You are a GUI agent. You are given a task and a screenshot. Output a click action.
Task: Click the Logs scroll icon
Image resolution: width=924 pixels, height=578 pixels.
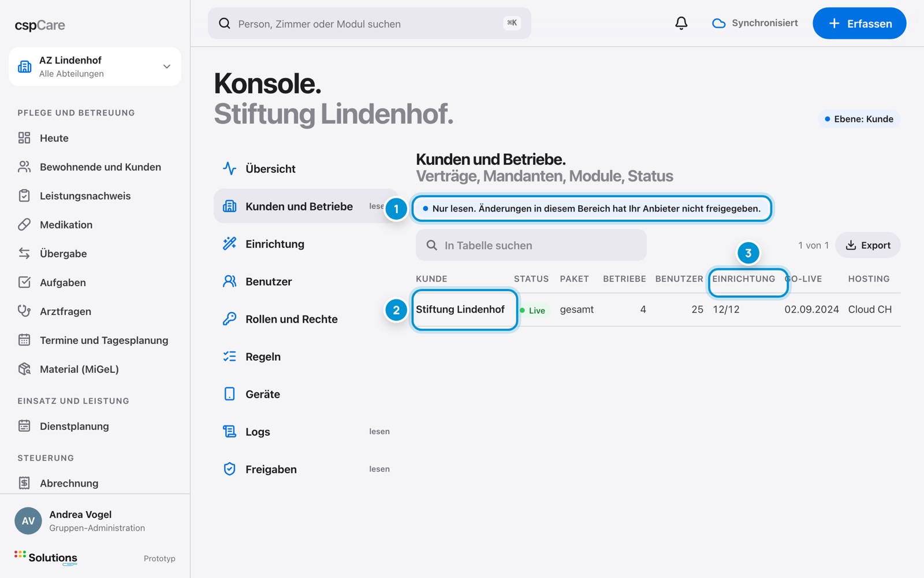[x=229, y=431]
